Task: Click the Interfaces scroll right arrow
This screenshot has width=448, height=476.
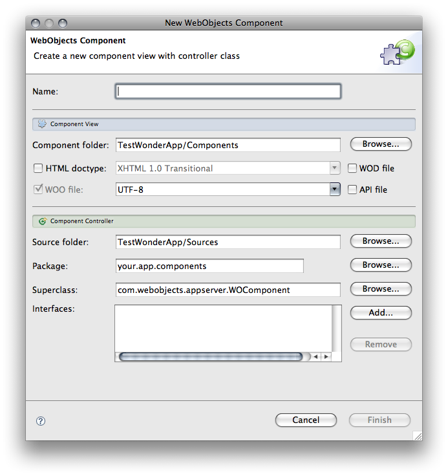Action: click(326, 357)
